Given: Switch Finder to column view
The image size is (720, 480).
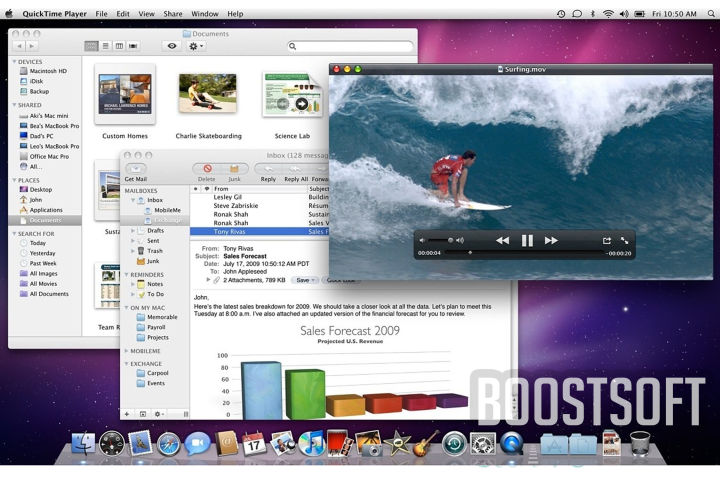Looking at the screenshot, I should pyautogui.click(x=119, y=46).
